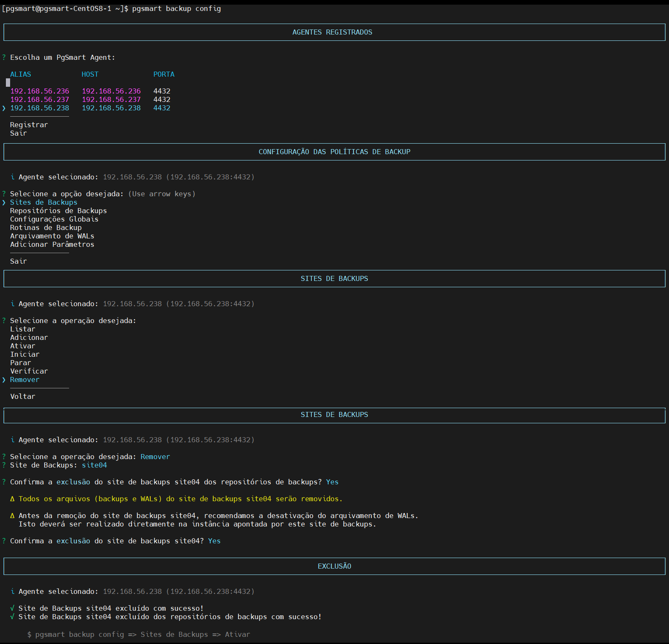
Task: Click the Escolha um PgSmart Agent prompt
Action: 63,57
